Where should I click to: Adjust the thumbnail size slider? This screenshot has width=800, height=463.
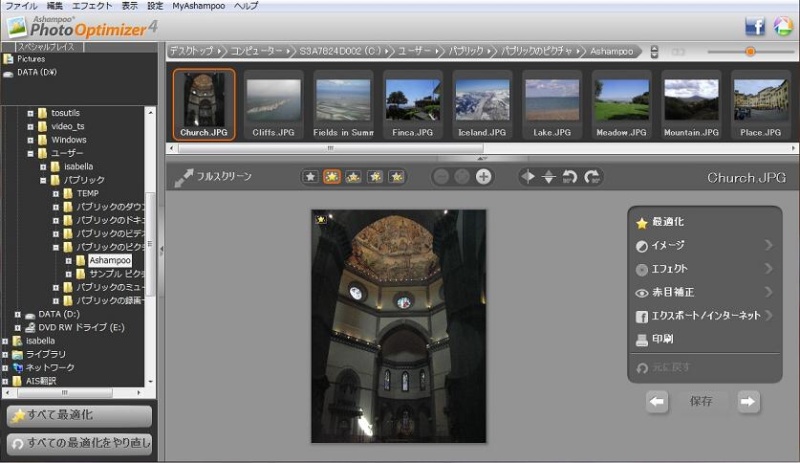[749, 51]
